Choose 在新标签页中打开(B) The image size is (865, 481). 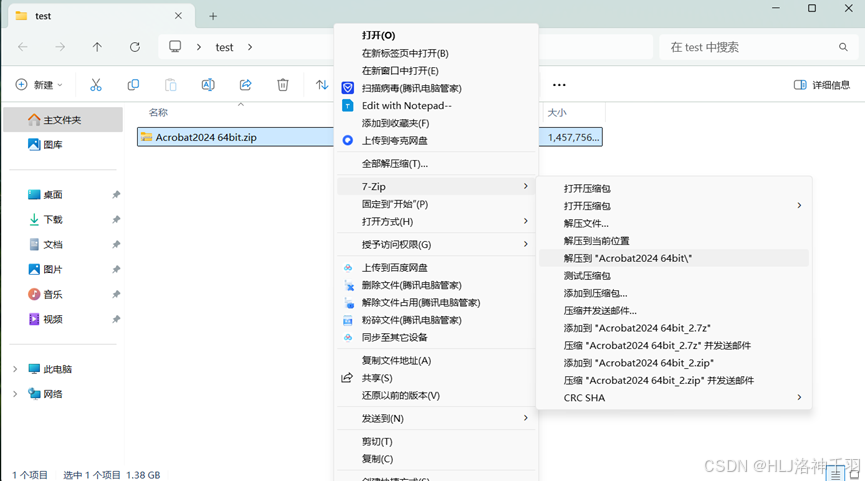pyautogui.click(x=437, y=53)
